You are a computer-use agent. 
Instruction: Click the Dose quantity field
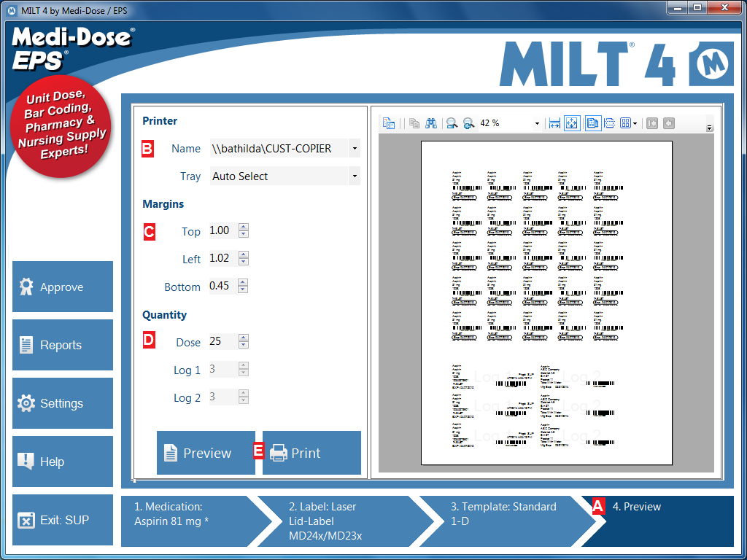click(x=224, y=341)
